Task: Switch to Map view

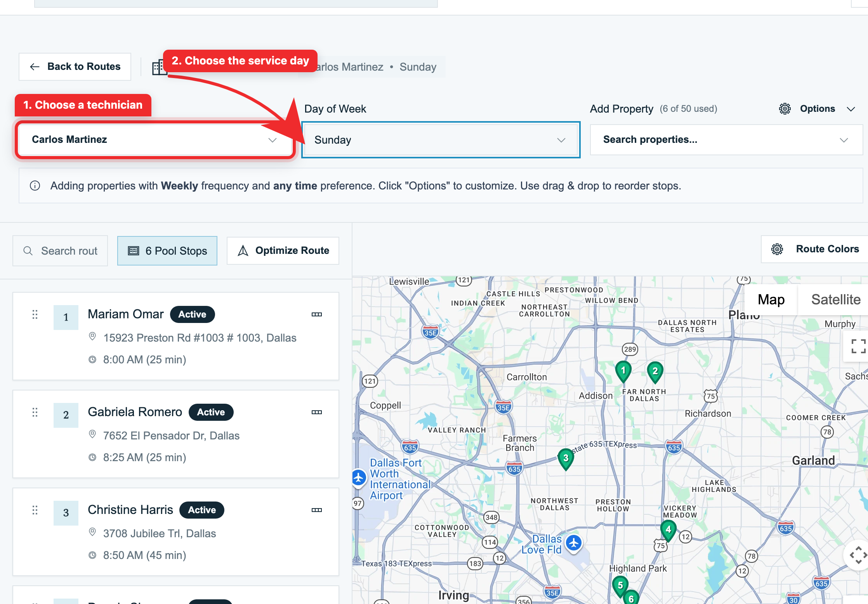Action: 771,299
